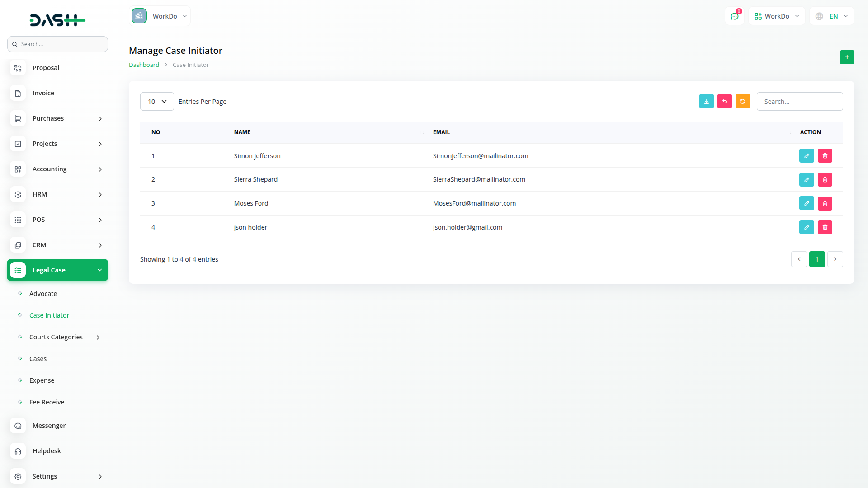Open the entries per page dropdown
This screenshot has width=868, height=488.
[x=157, y=102]
